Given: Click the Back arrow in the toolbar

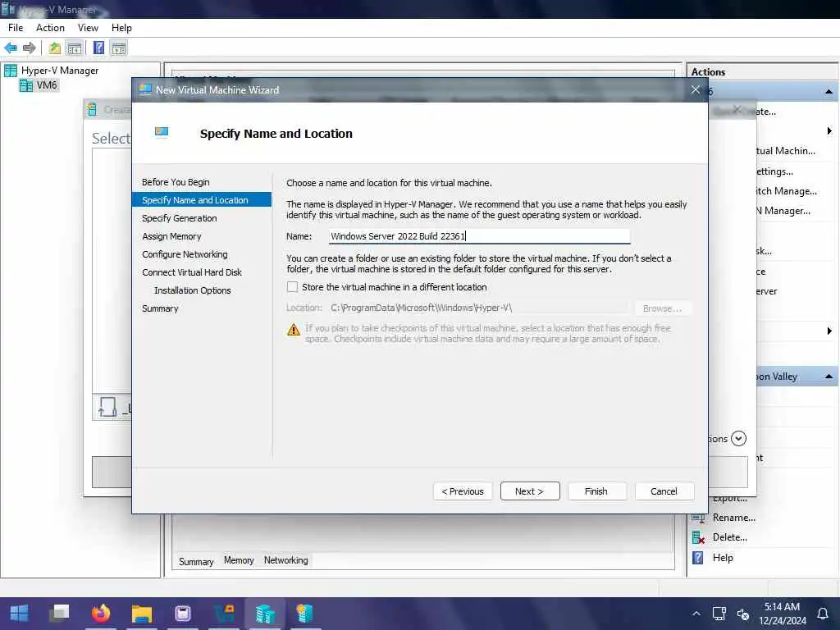Looking at the screenshot, I should pos(11,48).
